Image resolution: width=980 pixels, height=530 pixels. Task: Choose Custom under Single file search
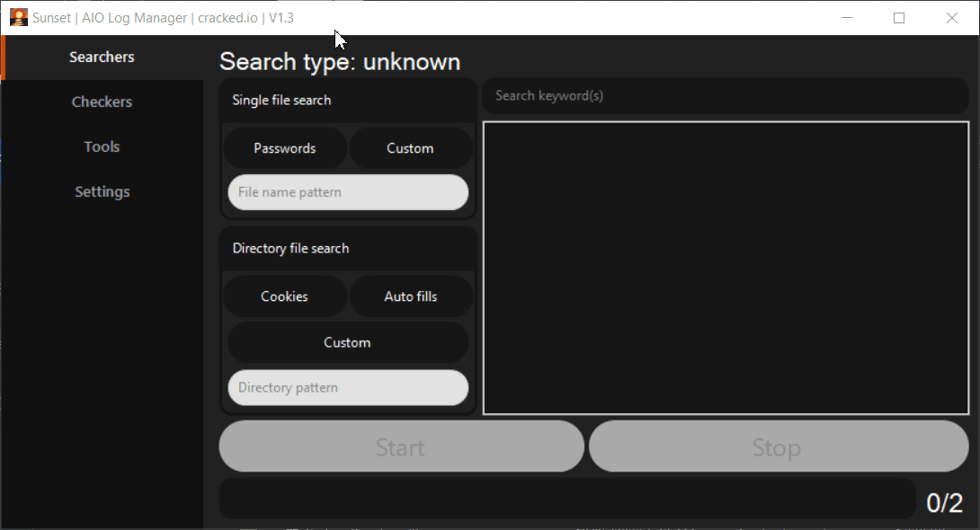410,148
